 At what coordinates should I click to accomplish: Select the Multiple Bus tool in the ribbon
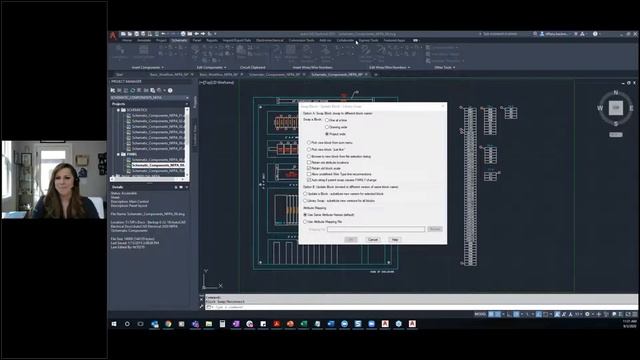[291, 53]
